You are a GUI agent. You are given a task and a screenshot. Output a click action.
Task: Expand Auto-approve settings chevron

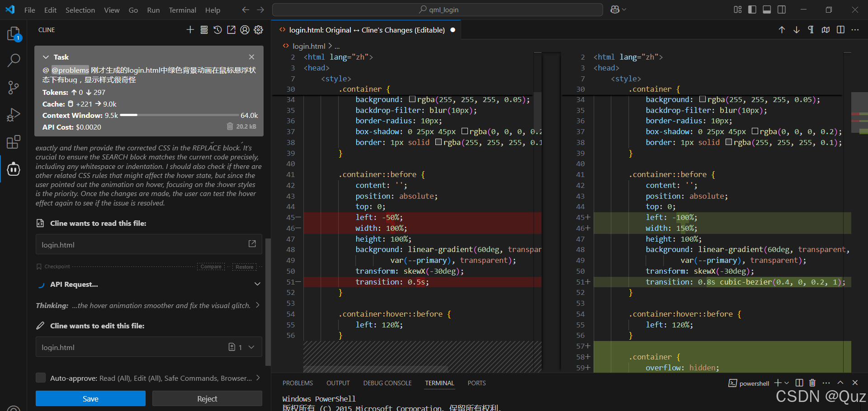(258, 378)
